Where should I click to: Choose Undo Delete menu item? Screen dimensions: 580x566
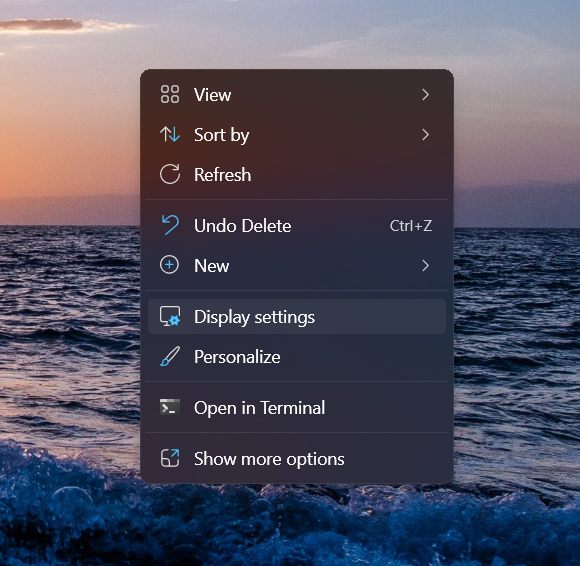[x=297, y=226]
